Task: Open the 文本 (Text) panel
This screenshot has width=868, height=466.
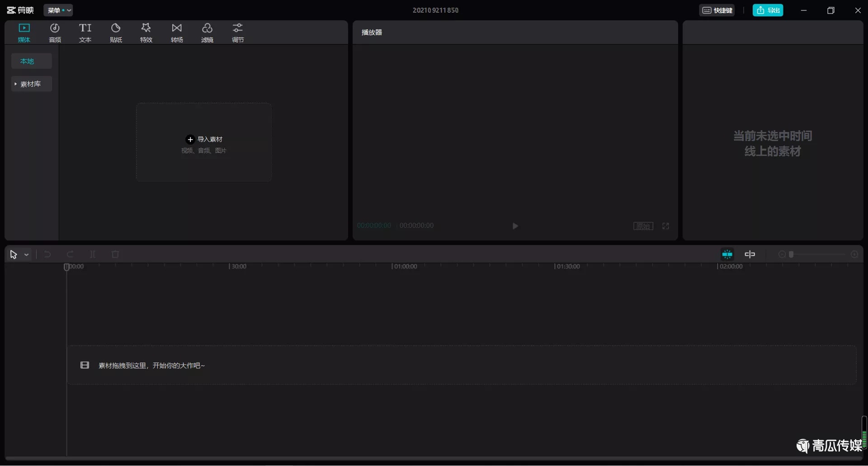Action: pyautogui.click(x=85, y=33)
